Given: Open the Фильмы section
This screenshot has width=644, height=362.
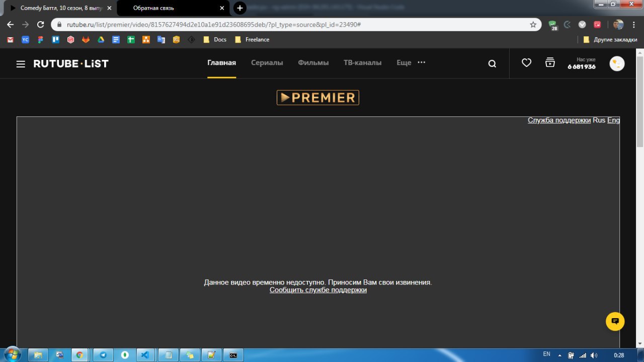Looking at the screenshot, I should [x=313, y=63].
